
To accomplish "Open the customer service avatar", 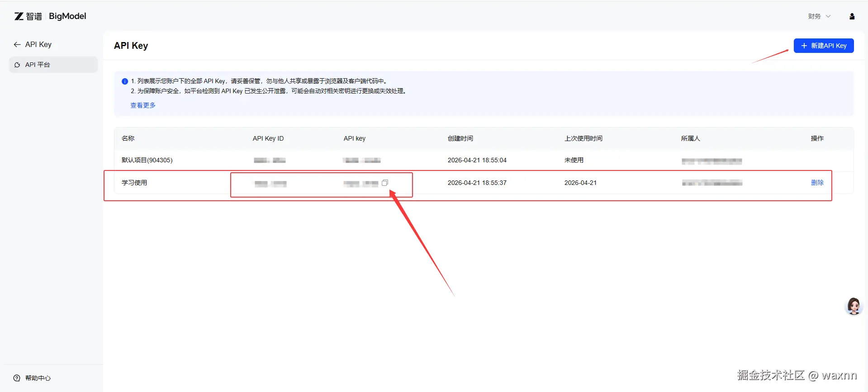I will click(x=854, y=306).
